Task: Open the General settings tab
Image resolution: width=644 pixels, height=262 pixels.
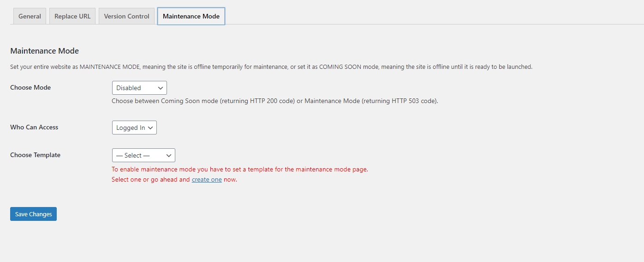Action: coord(30,16)
